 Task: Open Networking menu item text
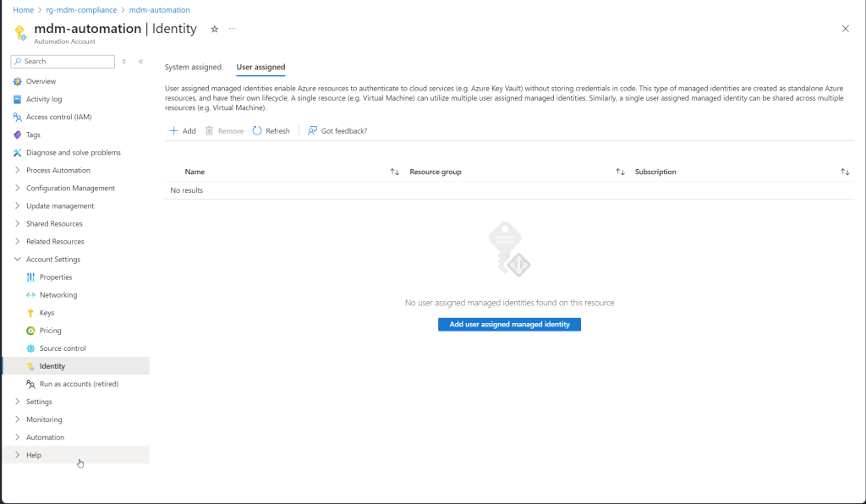coord(58,295)
